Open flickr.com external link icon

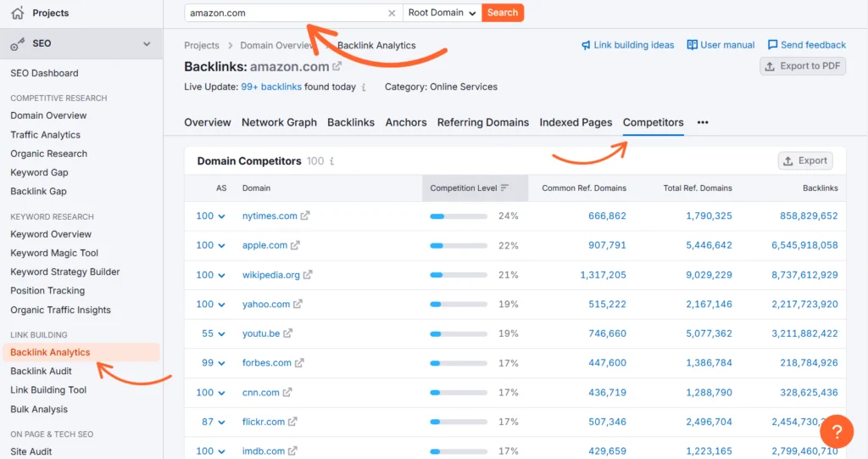[x=292, y=422]
